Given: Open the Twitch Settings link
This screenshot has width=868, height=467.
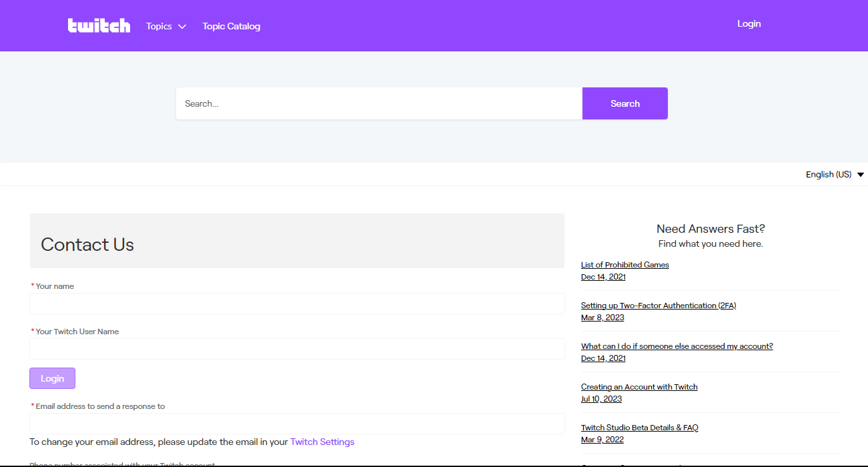Looking at the screenshot, I should pyautogui.click(x=322, y=442).
